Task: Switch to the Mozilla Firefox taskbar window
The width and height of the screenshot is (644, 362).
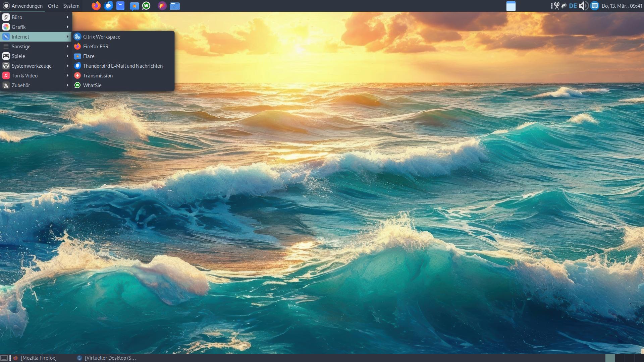Action: 39,358
